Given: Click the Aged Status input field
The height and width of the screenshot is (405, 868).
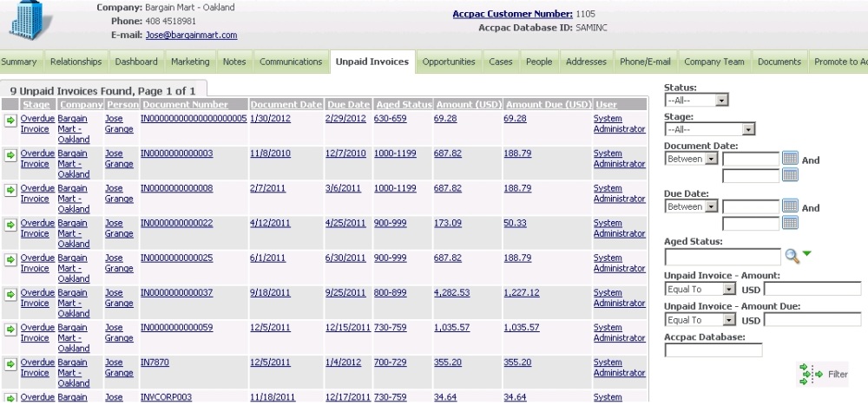Looking at the screenshot, I should 722,257.
